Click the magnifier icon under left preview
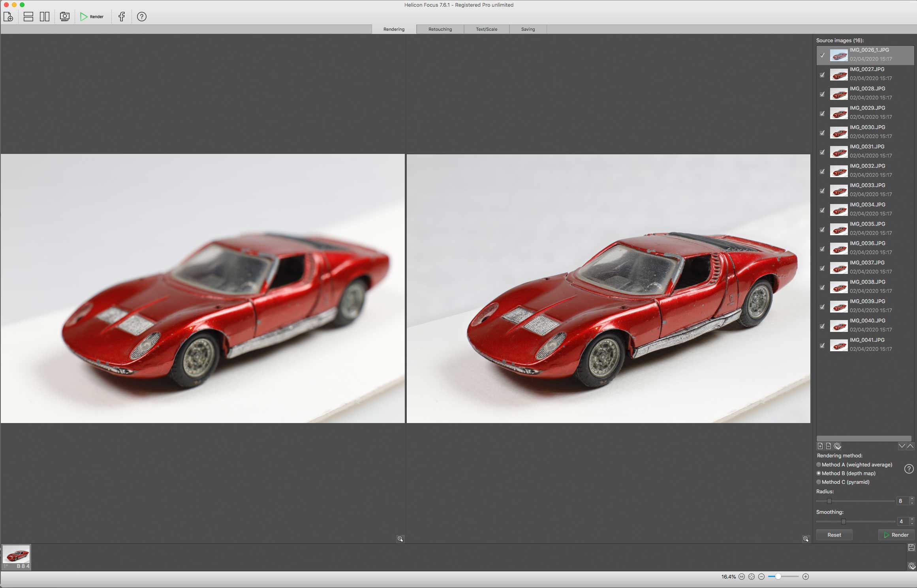 click(400, 539)
